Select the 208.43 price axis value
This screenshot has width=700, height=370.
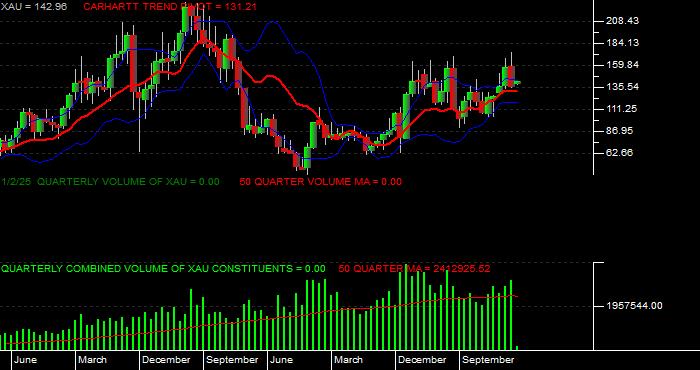coord(622,21)
